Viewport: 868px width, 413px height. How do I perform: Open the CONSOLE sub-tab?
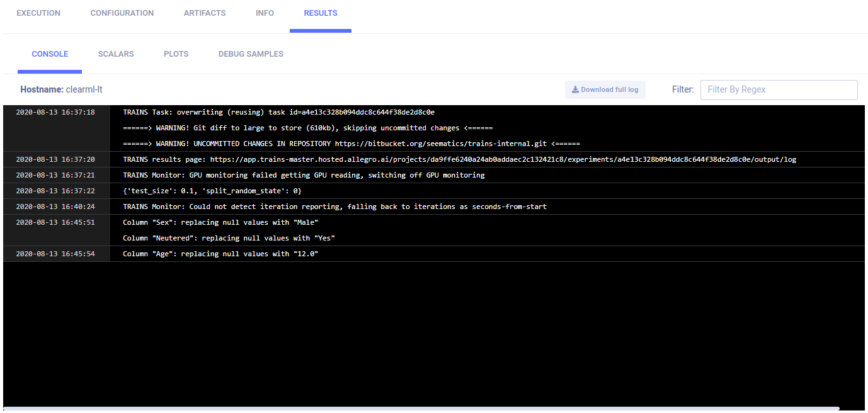pyautogui.click(x=50, y=54)
